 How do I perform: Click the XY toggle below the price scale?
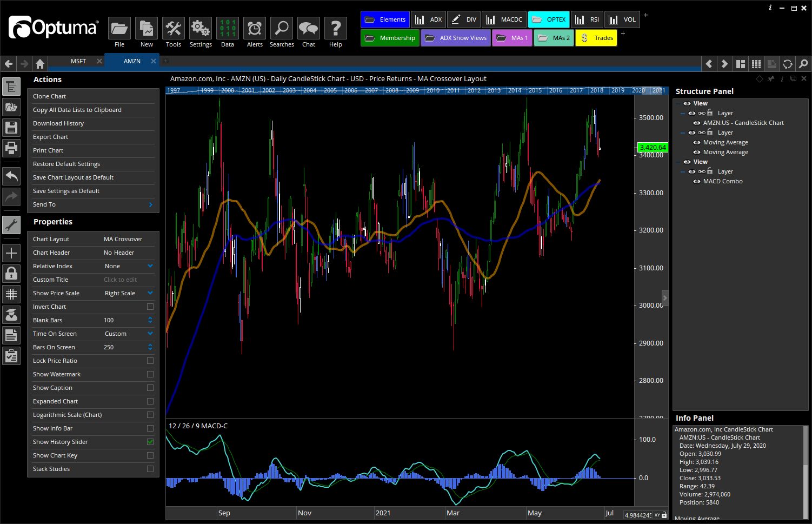coord(657,515)
